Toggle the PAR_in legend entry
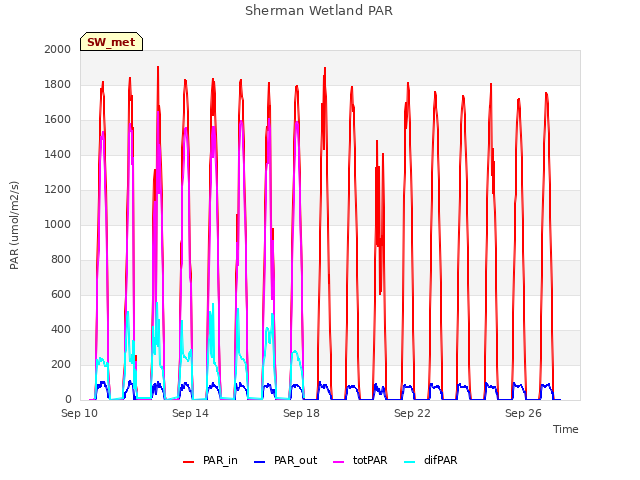Screen dimensions: 640x480 tap(210, 460)
